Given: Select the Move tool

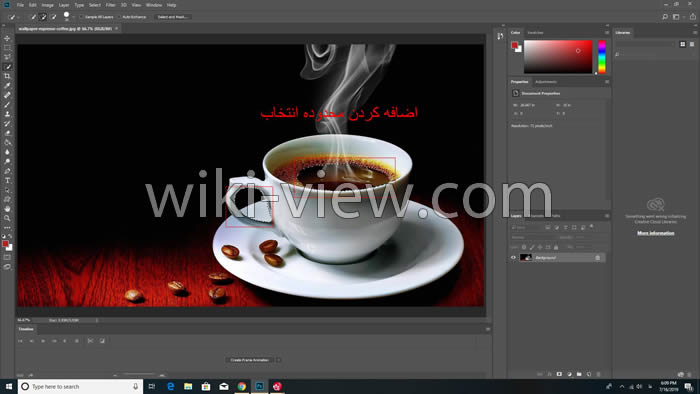Looking at the screenshot, I should point(7,38).
